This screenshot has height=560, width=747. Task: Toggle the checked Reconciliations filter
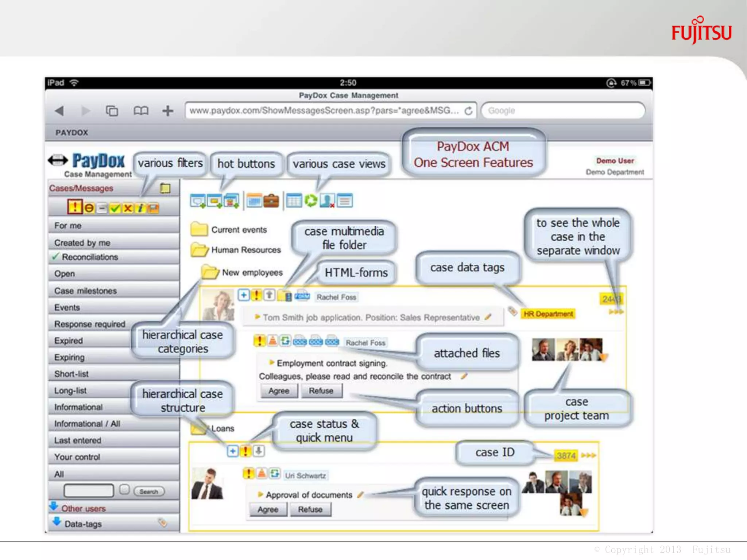click(90, 257)
